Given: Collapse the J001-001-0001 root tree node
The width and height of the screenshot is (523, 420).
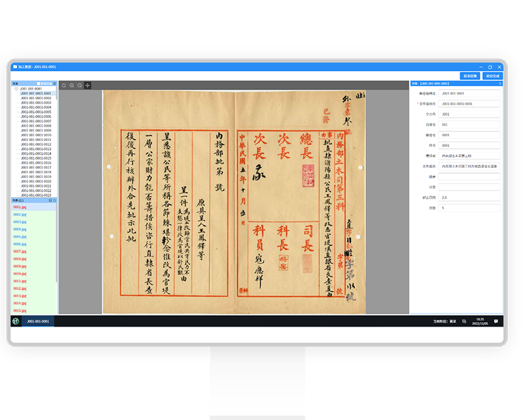Looking at the screenshot, I should coord(16,89).
